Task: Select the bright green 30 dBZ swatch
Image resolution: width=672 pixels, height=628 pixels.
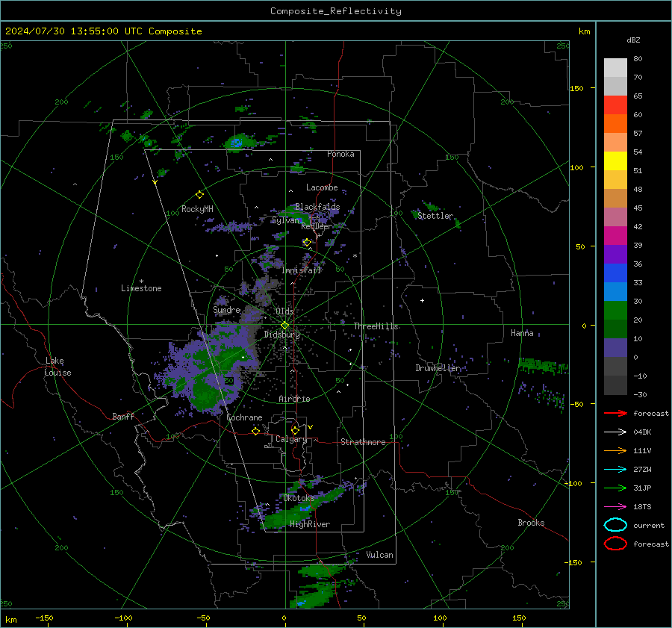Action: point(615,311)
